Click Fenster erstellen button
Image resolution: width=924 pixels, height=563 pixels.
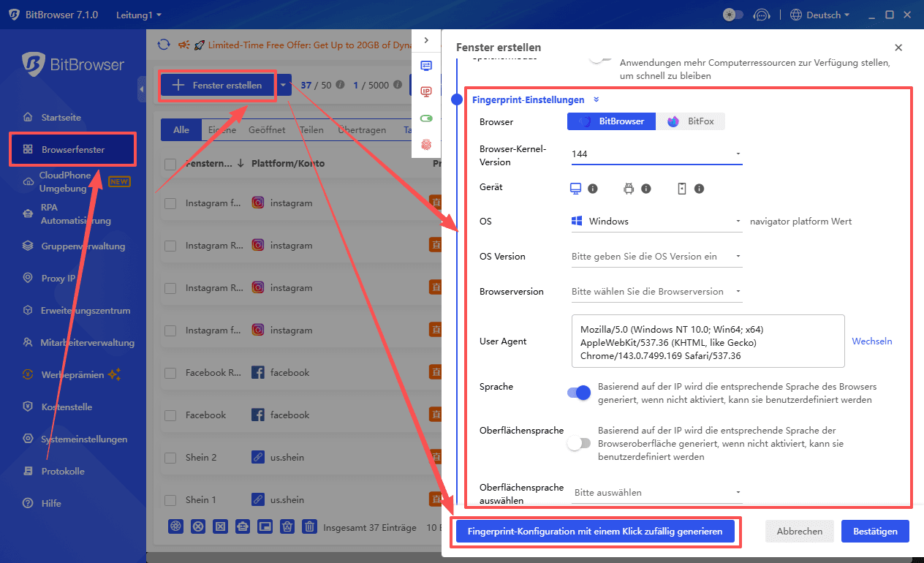coord(217,85)
